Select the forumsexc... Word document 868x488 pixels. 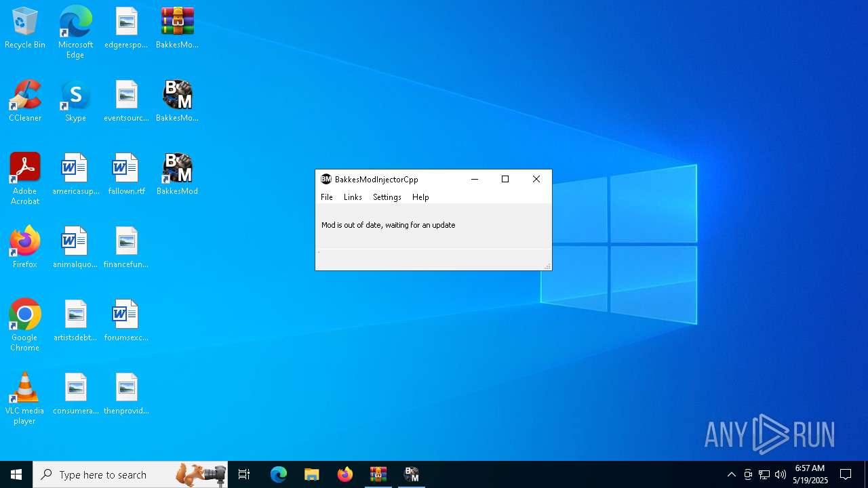[x=126, y=321]
